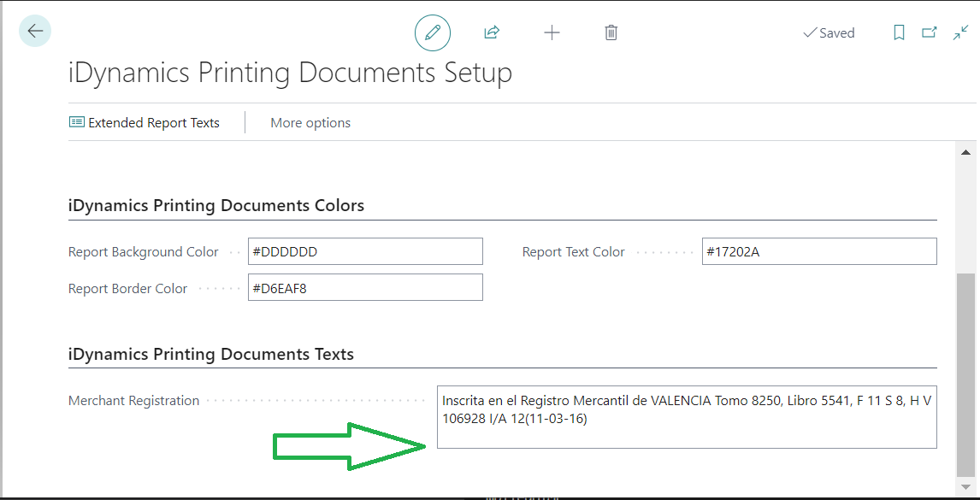The height and width of the screenshot is (500, 980).
Task: Edit the Report Text Color field
Action: coord(819,251)
